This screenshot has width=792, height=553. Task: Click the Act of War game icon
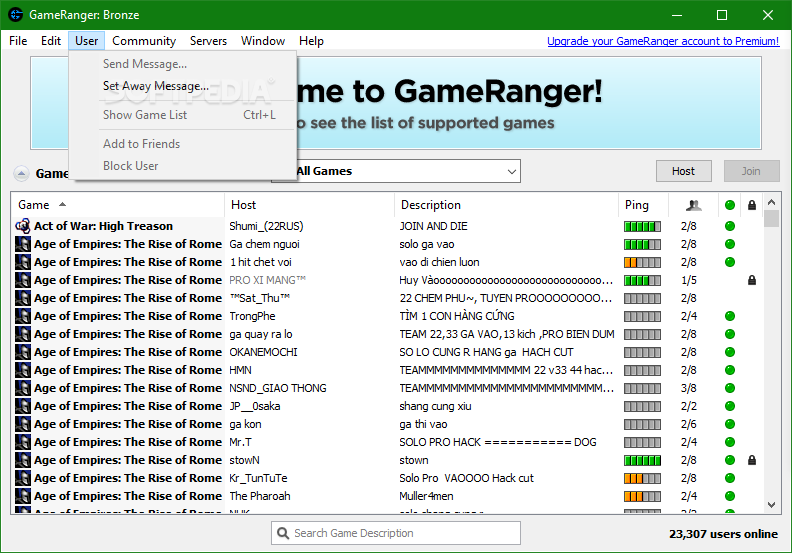(23, 226)
